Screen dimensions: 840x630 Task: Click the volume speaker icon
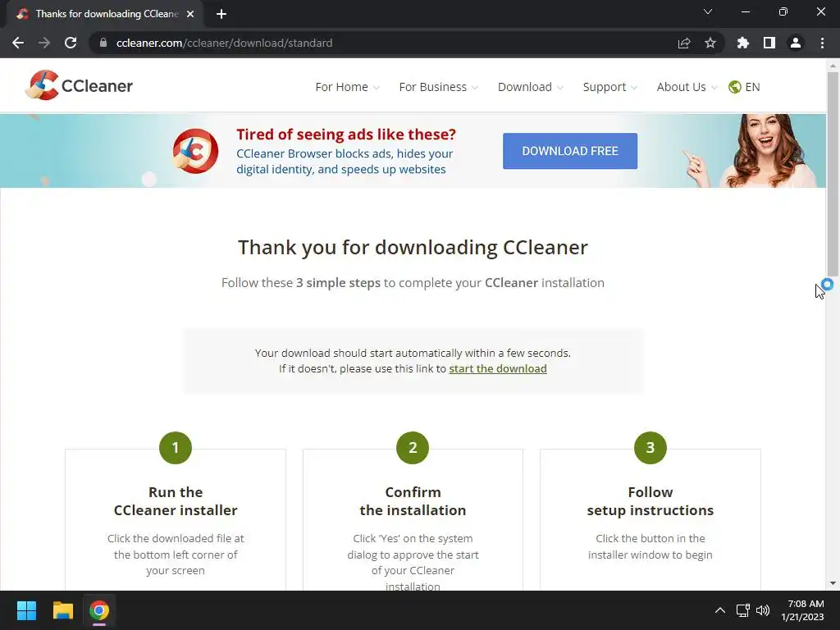click(763, 610)
